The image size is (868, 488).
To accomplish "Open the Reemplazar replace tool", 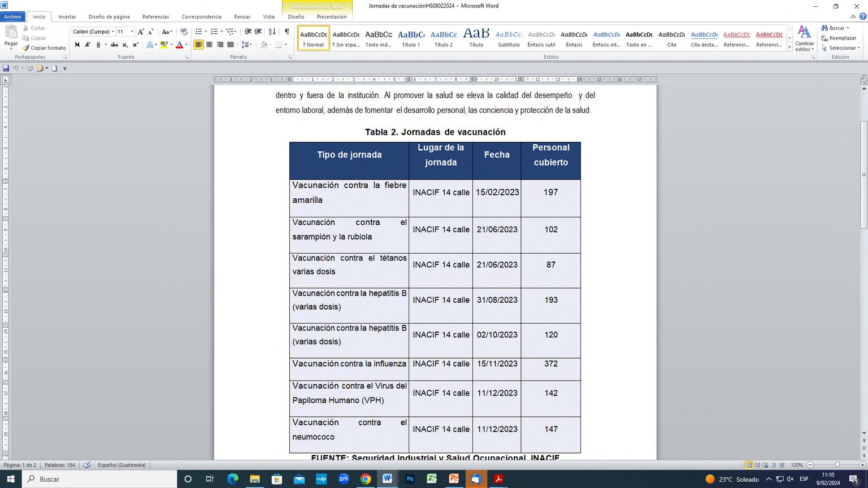I will click(x=839, y=38).
